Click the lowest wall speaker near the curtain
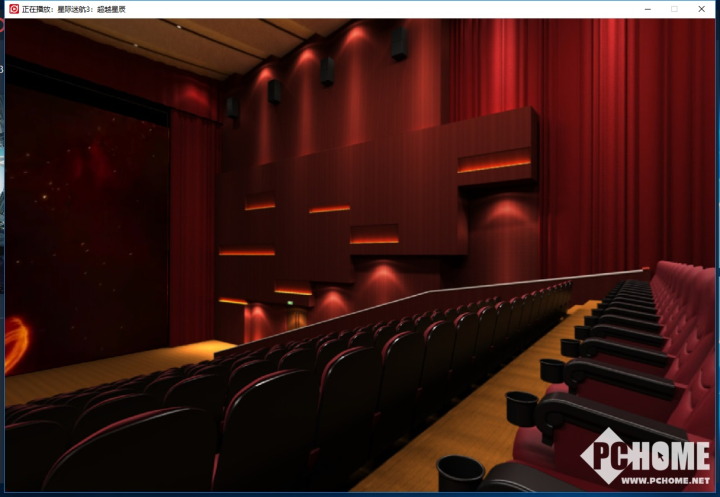 pos(233,107)
